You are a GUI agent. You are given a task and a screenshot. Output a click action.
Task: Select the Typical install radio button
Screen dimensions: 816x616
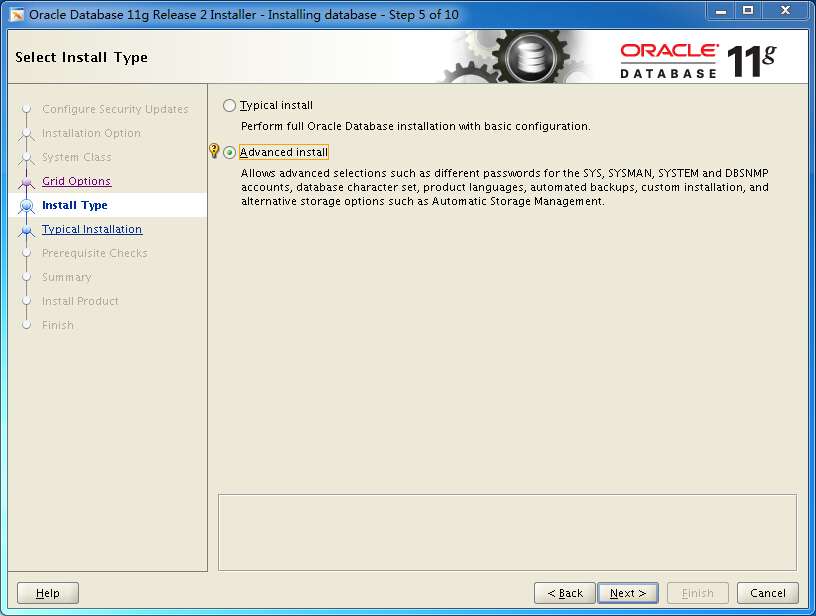(x=229, y=104)
